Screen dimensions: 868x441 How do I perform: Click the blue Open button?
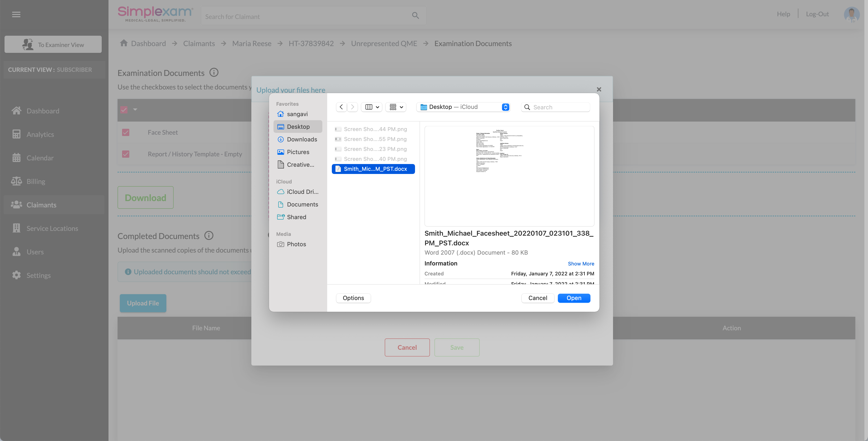tap(573, 298)
